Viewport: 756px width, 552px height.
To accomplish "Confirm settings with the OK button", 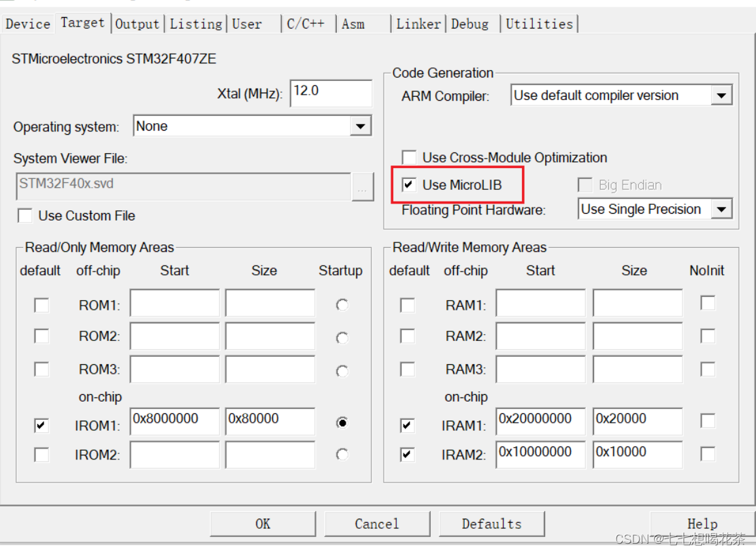I will click(263, 524).
